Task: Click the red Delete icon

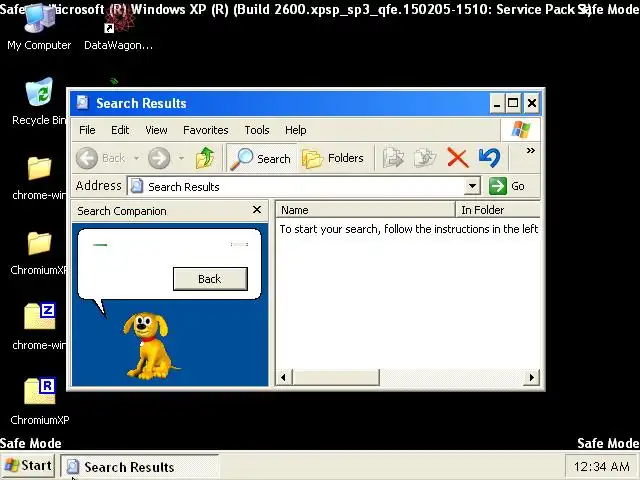Action: 458,158
